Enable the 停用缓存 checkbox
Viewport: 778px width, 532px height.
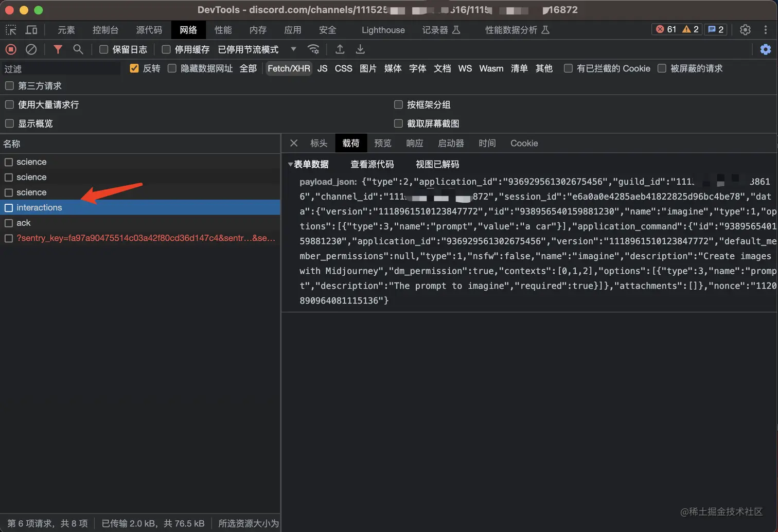pos(166,49)
